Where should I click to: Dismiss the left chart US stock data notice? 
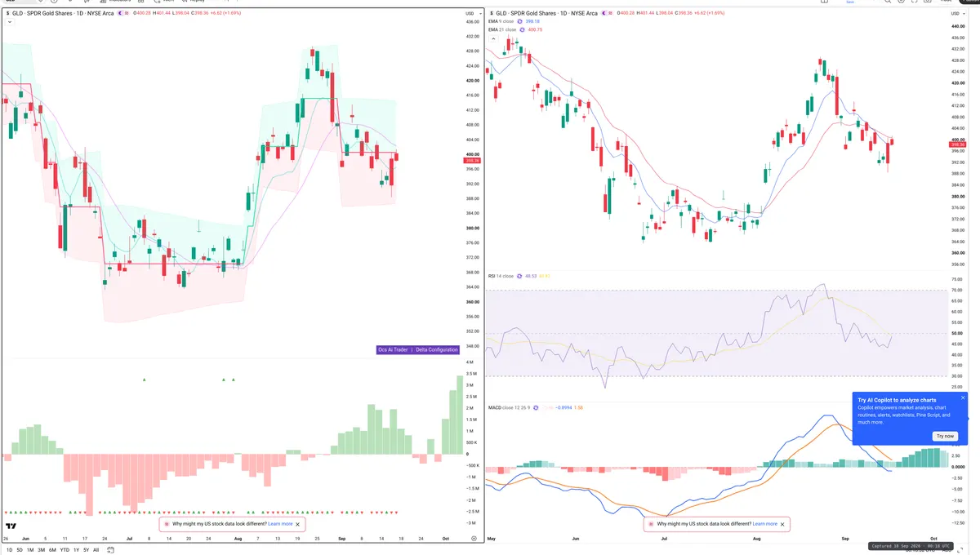(x=298, y=524)
